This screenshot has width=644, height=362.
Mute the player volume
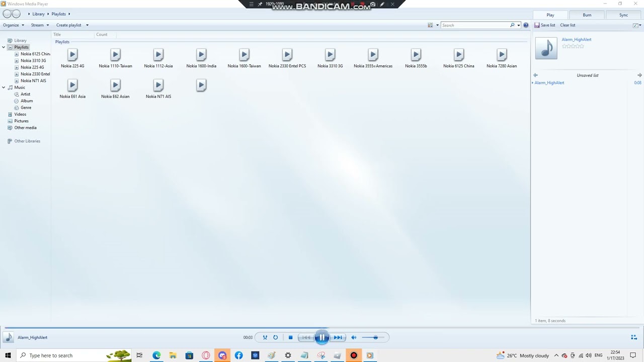tap(354, 337)
